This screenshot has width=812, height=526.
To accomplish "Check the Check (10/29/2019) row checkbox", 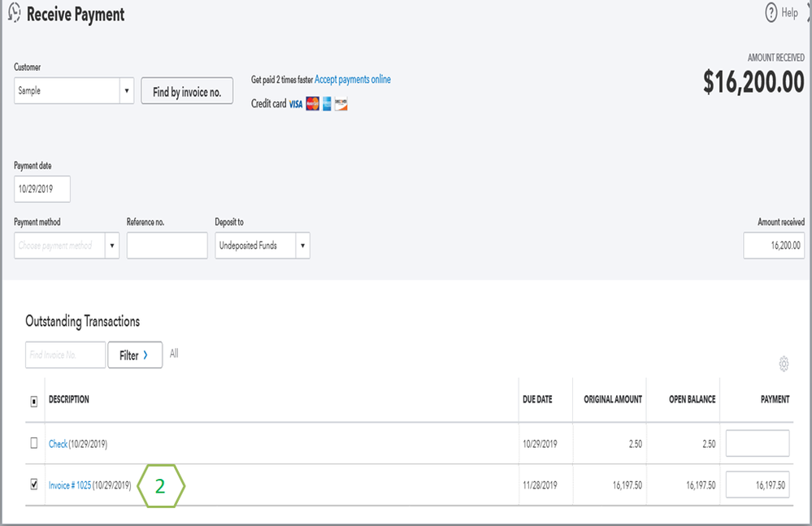I will pyautogui.click(x=33, y=443).
